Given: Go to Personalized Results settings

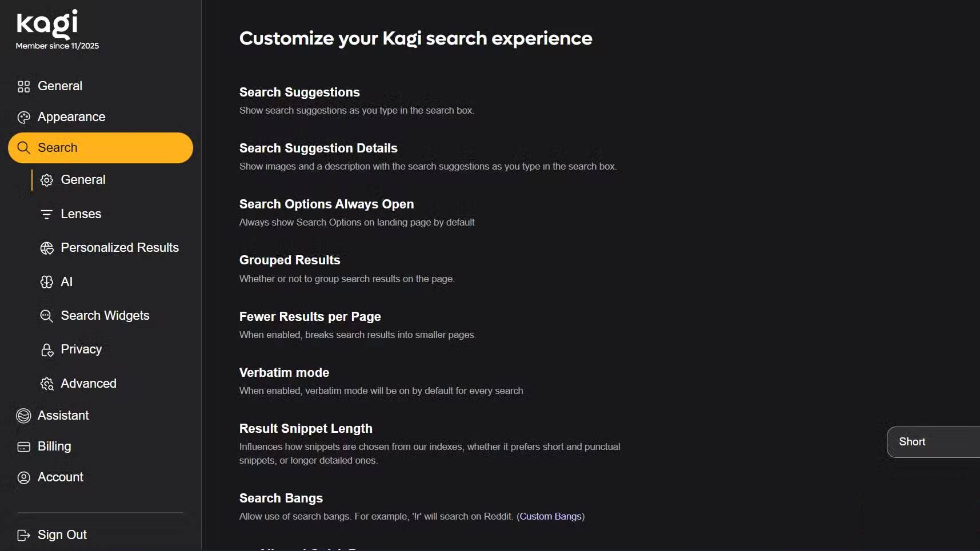Looking at the screenshot, I should click(119, 248).
